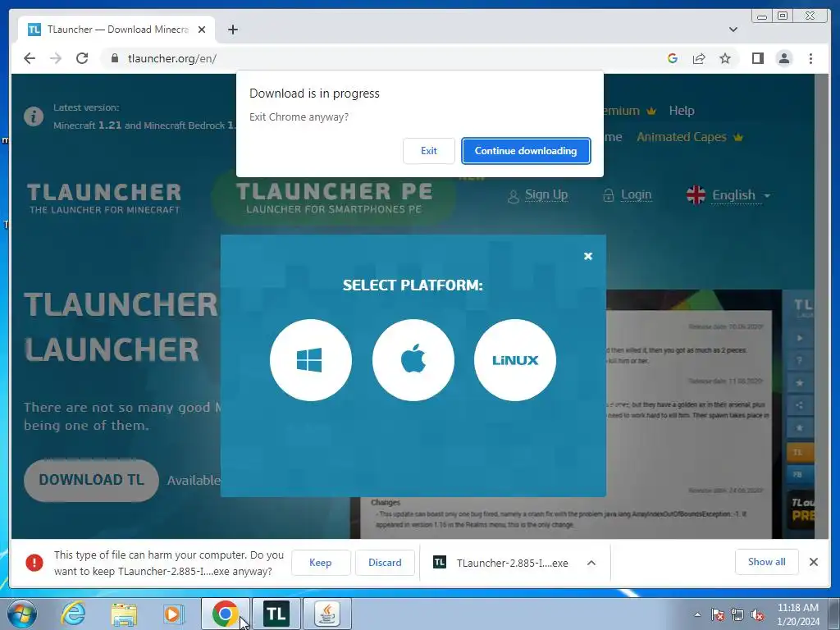Open Chrome side panel

757,58
